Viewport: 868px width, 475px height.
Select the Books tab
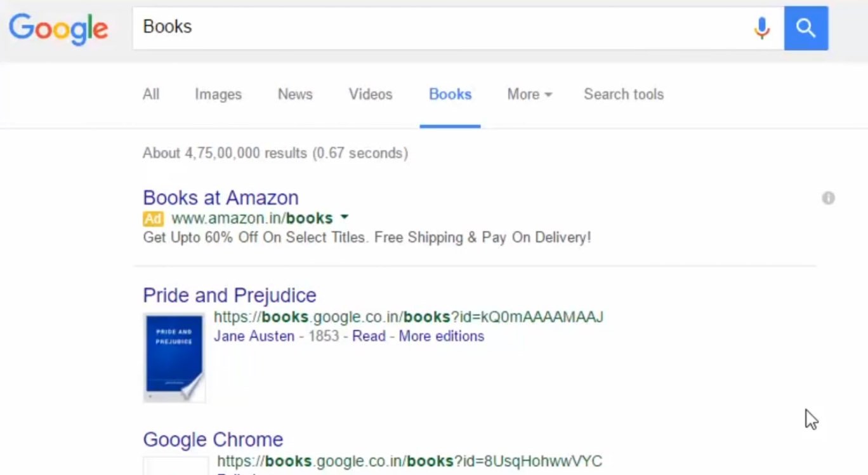point(450,95)
